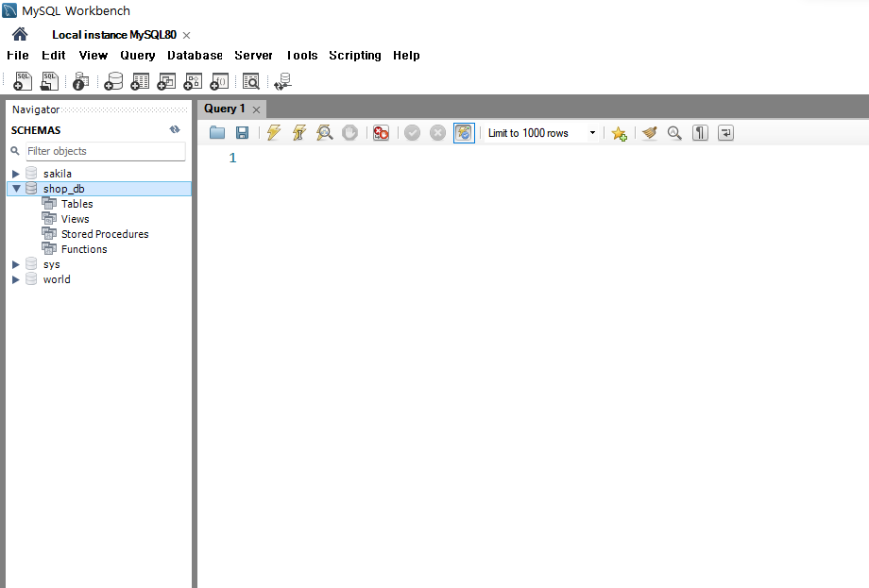Open the Limit to 1000 rows dropdown
869x588 pixels.
tap(592, 133)
